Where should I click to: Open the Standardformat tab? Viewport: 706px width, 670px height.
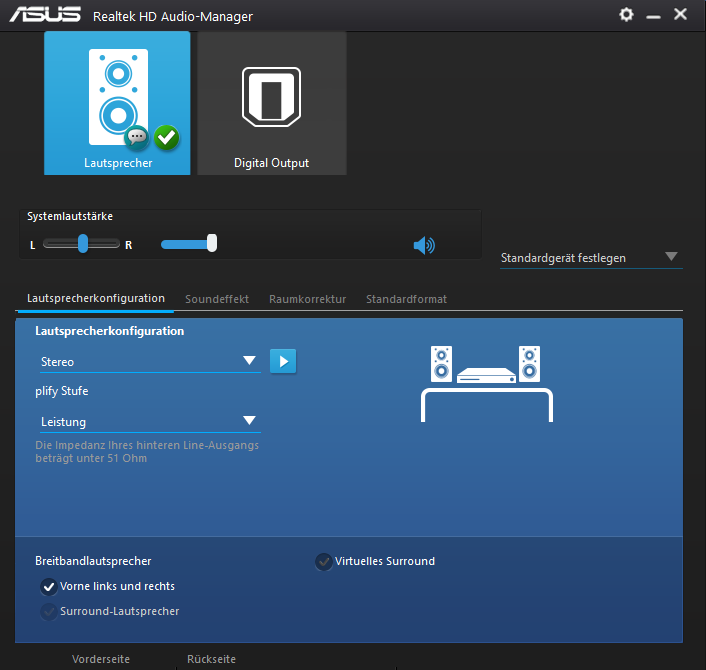(406, 299)
